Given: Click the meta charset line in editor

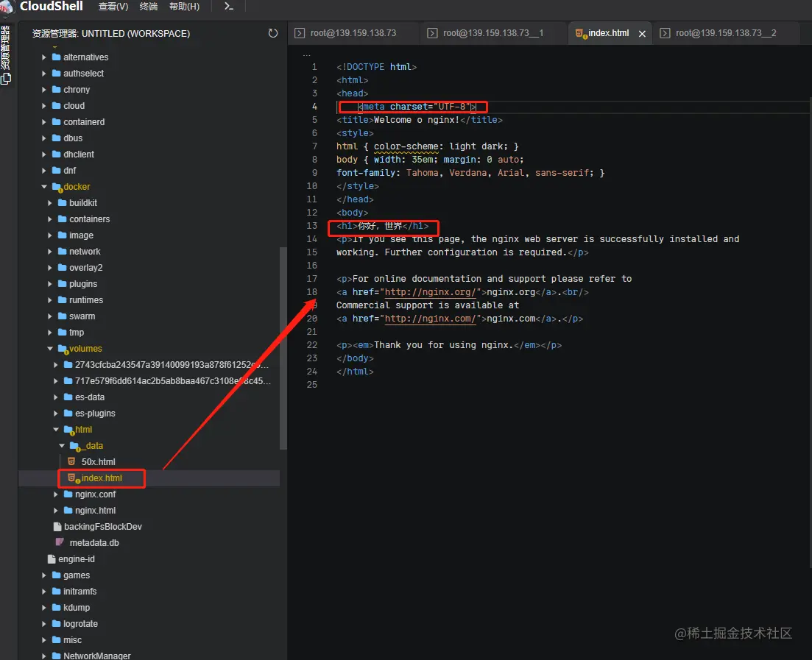Looking at the screenshot, I should [x=417, y=107].
